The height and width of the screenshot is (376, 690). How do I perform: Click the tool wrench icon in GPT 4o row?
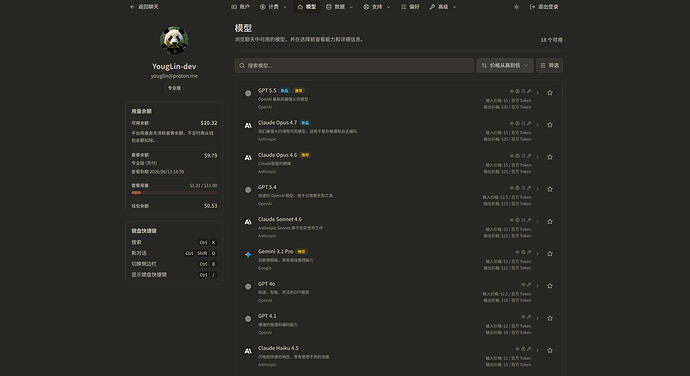[529, 284]
